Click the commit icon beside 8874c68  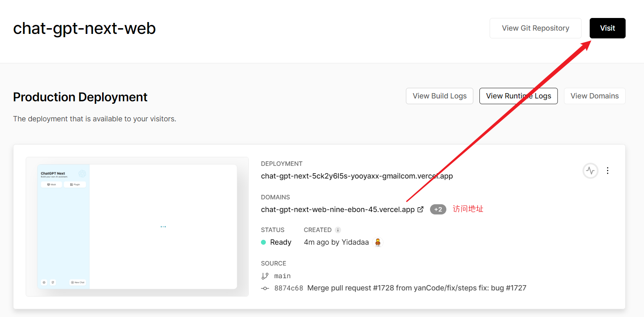point(265,288)
